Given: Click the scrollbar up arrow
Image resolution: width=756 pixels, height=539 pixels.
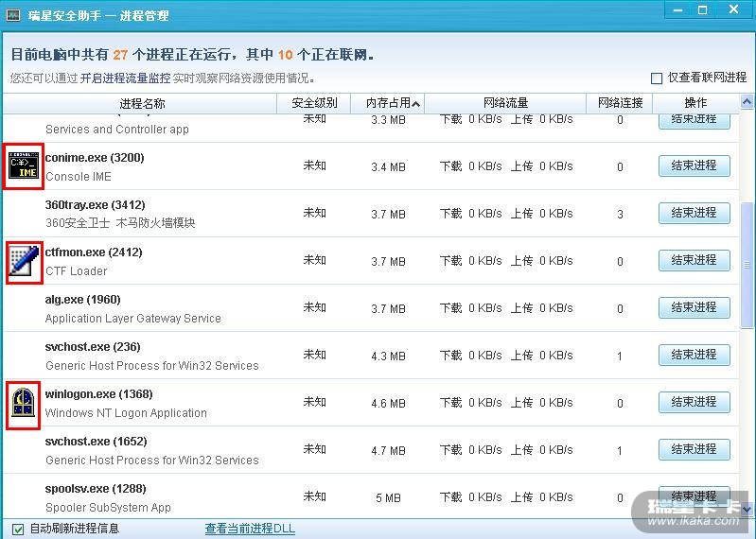Looking at the screenshot, I should point(747,101).
